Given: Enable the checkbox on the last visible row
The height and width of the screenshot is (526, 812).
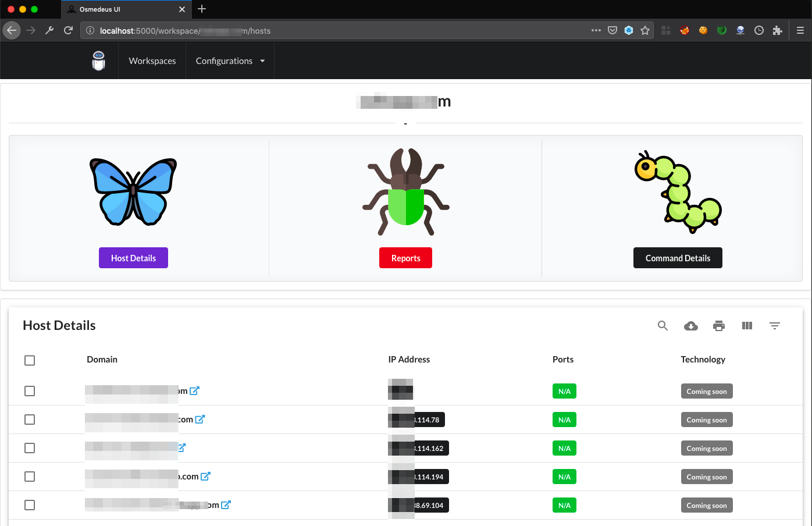Looking at the screenshot, I should tap(30, 505).
